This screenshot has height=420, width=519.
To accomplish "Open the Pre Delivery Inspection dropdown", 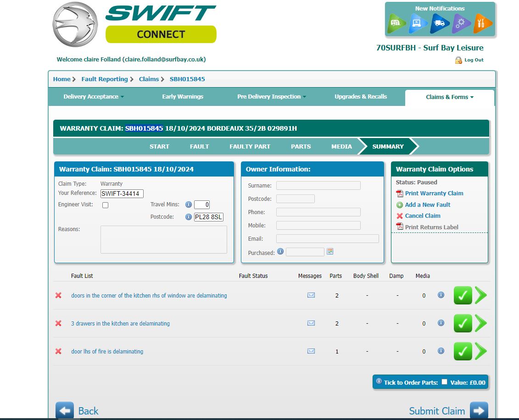I will pyautogui.click(x=272, y=97).
